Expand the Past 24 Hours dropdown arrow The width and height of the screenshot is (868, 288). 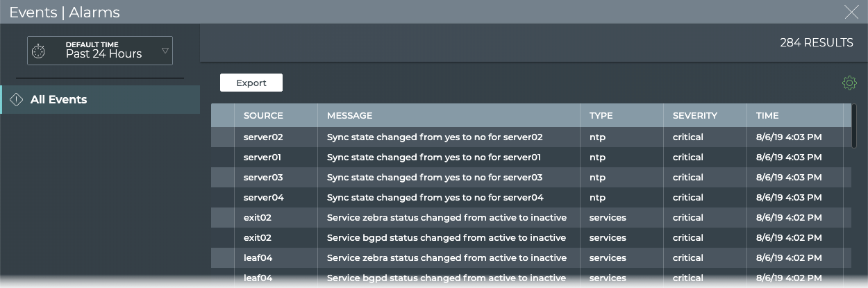point(165,51)
